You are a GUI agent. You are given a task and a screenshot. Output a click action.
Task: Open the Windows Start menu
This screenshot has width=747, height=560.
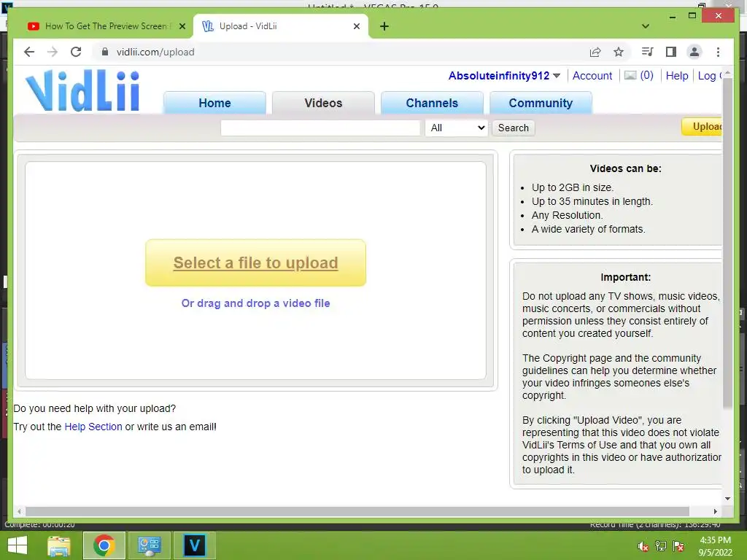pyautogui.click(x=18, y=545)
